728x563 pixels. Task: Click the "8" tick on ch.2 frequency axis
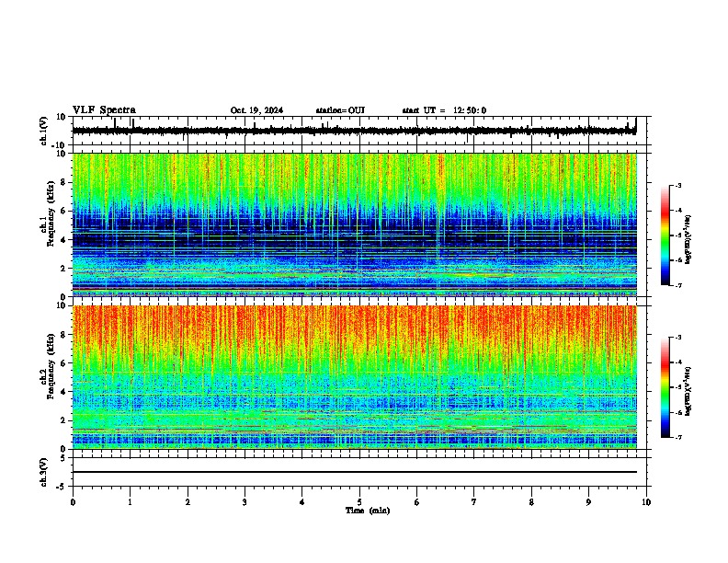pyautogui.click(x=64, y=335)
